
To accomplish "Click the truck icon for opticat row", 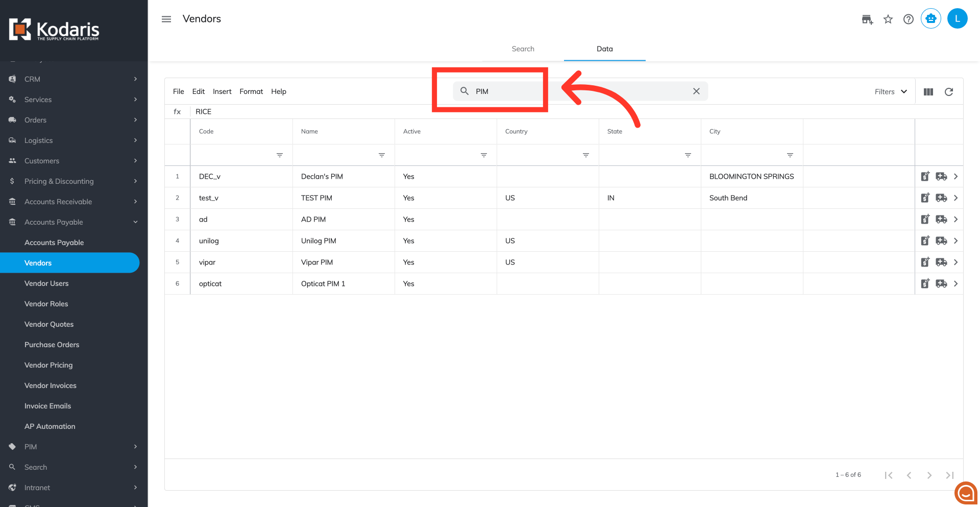I will pyautogui.click(x=942, y=284).
